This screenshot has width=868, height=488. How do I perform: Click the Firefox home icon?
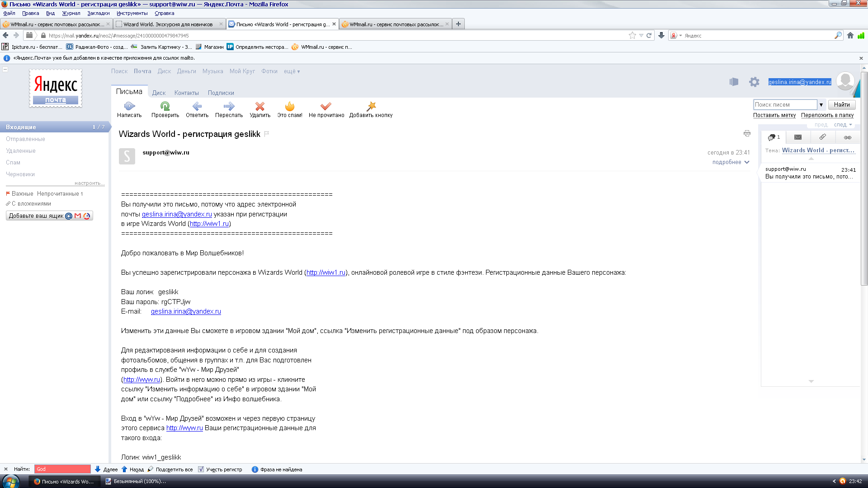(x=850, y=35)
